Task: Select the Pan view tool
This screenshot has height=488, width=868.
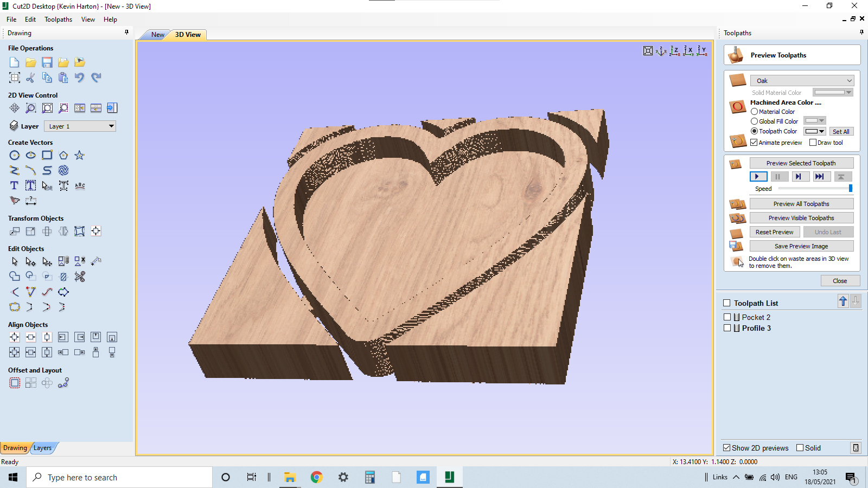Action: tap(15, 108)
